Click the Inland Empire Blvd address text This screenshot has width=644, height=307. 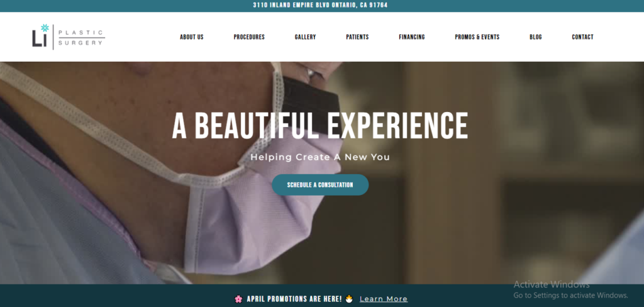pyautogui.click(x=320, y=5)
